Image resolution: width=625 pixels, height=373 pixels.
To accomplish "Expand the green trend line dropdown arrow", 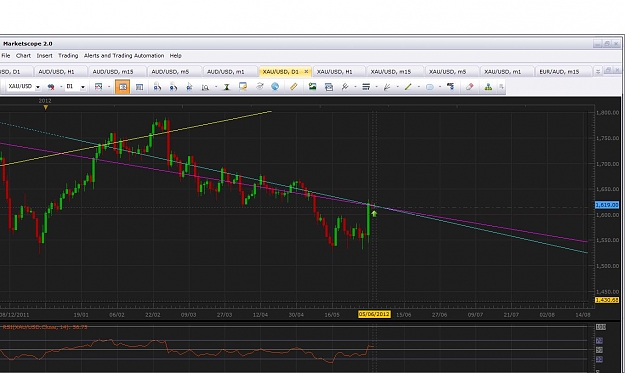I will 419,87.
